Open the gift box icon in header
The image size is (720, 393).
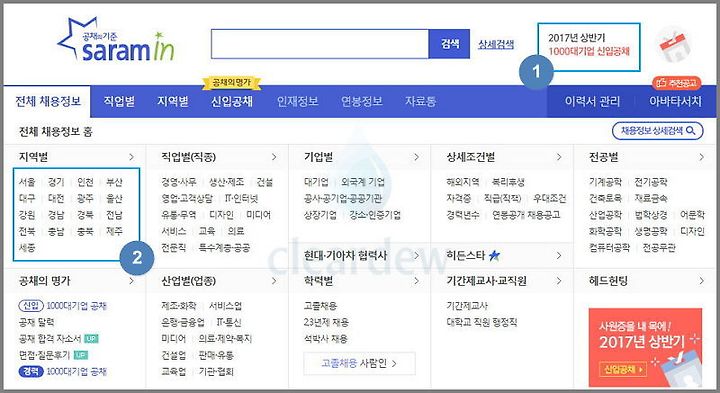[x=673, y=45]
